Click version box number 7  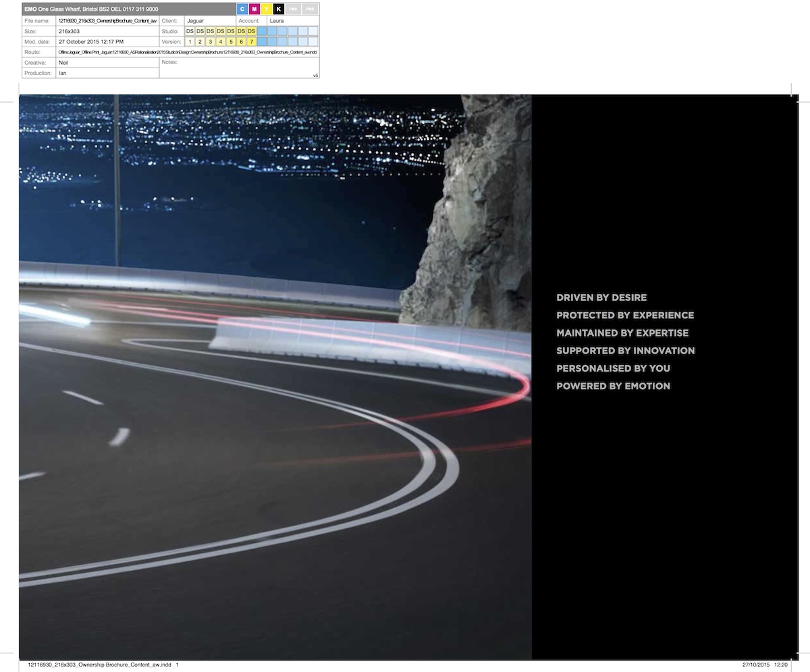[251, 42]
